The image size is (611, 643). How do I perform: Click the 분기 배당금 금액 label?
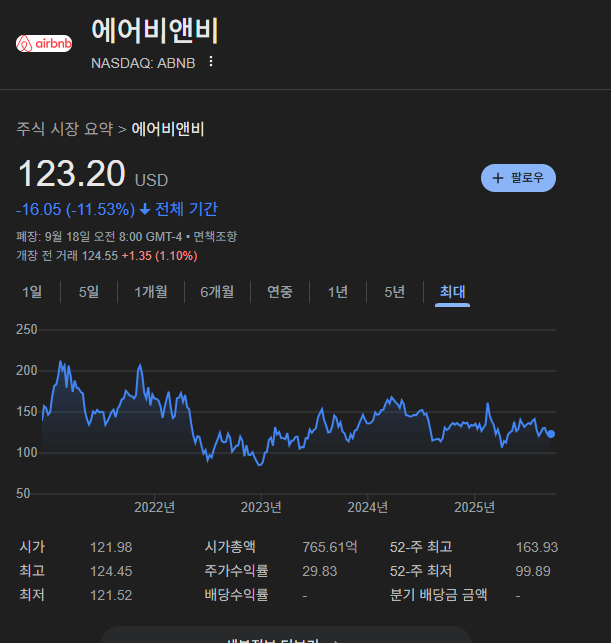click(438, 595)
